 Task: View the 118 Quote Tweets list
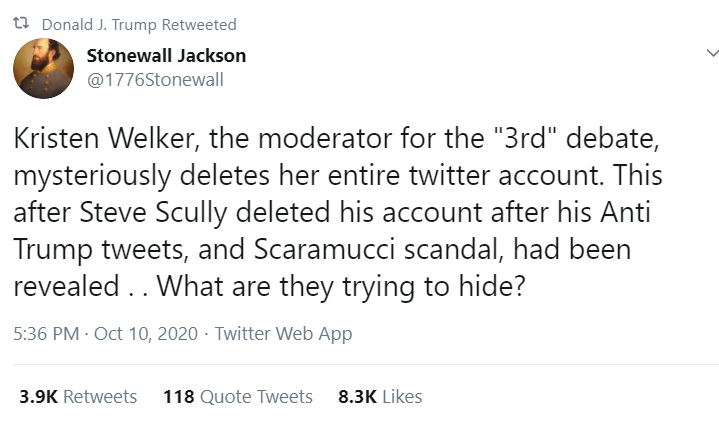tap(238, 397)
